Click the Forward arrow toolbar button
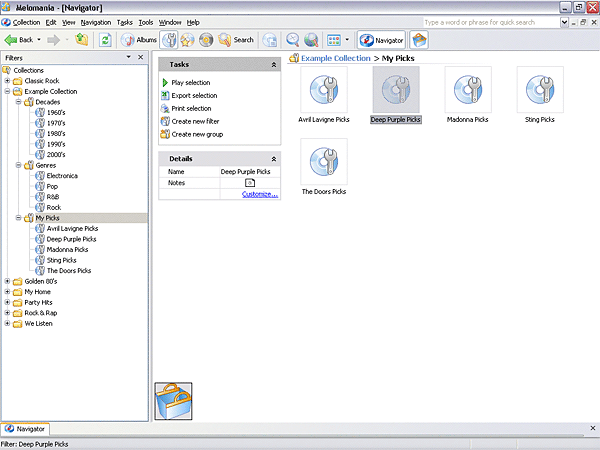600x450 pixels. pyautogui.click(x=54, y=40)
